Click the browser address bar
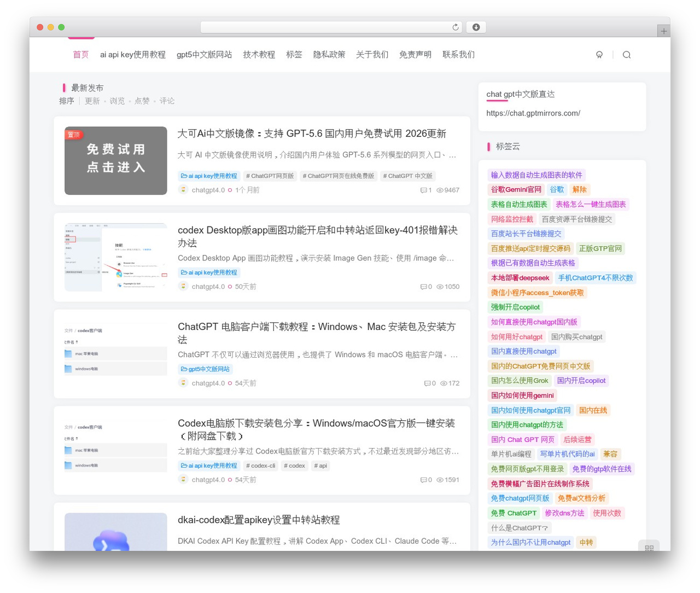The width and height of the screenshot is (700, 593). pyautogui.click(x=331, y=27)
